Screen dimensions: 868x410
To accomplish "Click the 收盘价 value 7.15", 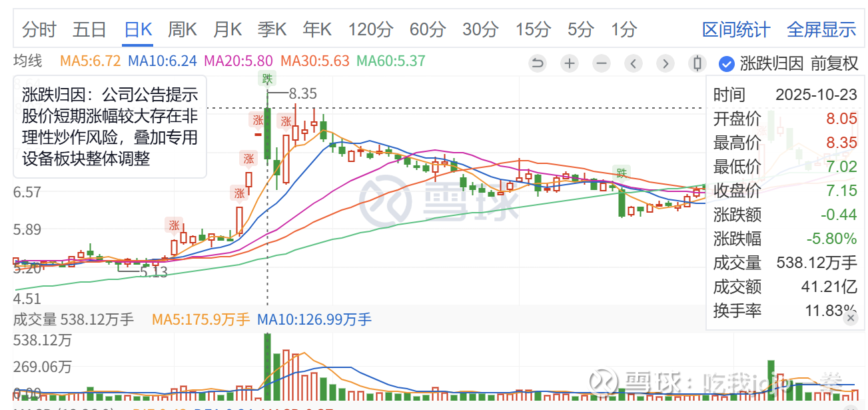I will tap(841, 191).
